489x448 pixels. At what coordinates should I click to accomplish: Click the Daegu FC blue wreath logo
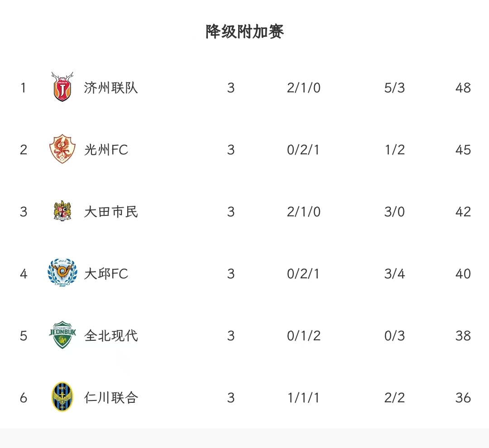62,273
